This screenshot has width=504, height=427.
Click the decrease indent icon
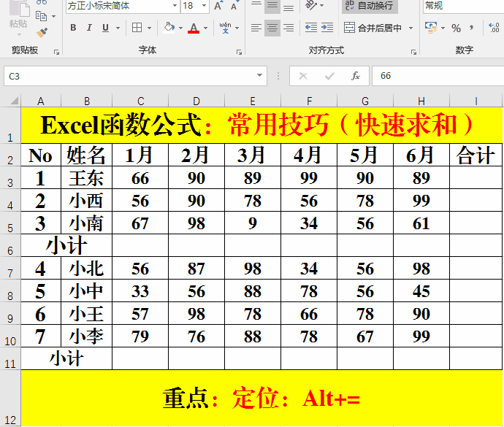click(311, 28)
